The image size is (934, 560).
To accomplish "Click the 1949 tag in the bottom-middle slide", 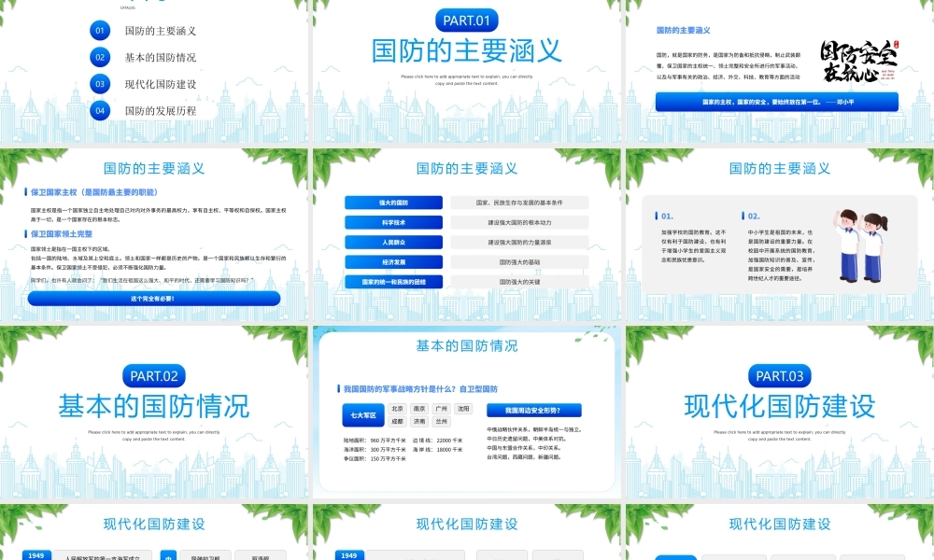I will (x=349, y=555).
